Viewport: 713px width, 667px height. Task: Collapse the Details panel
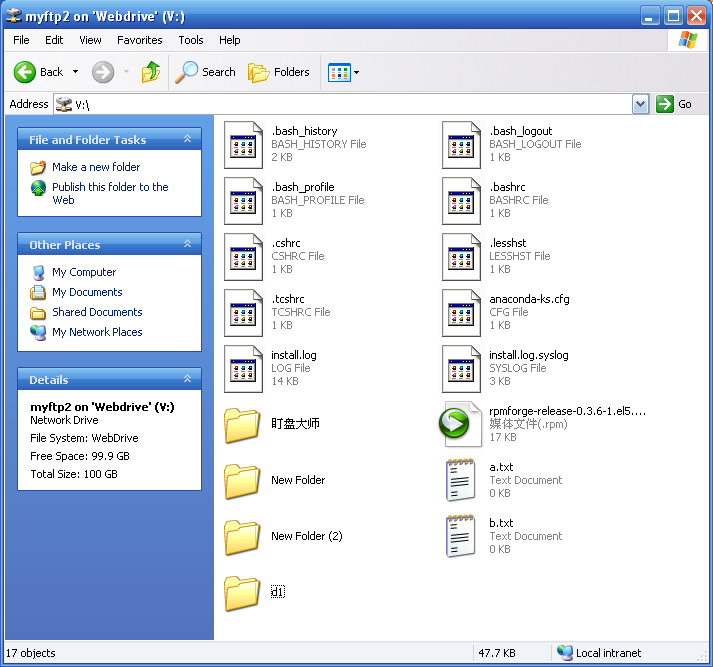[187, 380]
